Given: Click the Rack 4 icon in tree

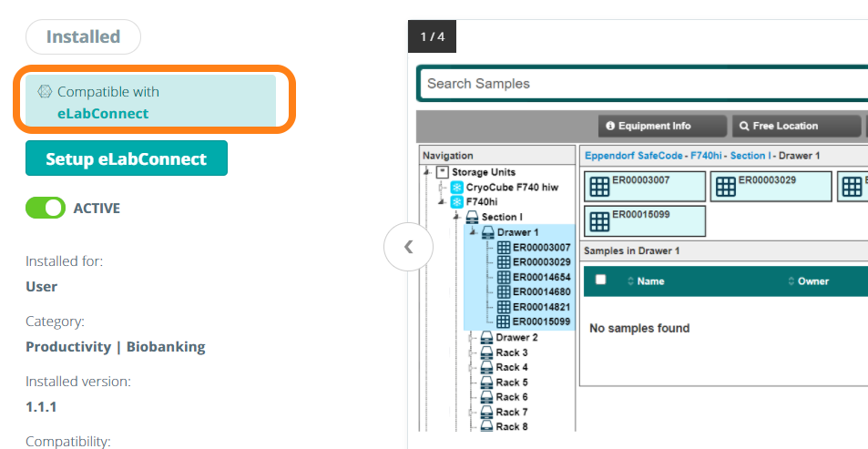Looking at the screenshot, I should (x=486, y=368).
